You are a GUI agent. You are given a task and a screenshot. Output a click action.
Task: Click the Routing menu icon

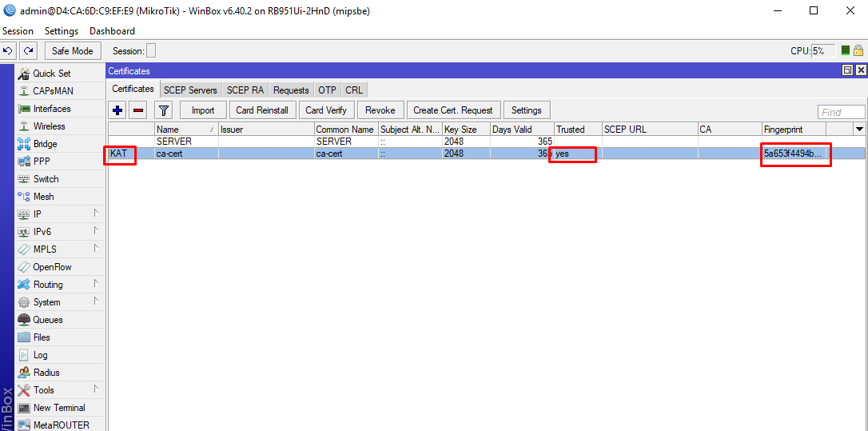point(24,285)
